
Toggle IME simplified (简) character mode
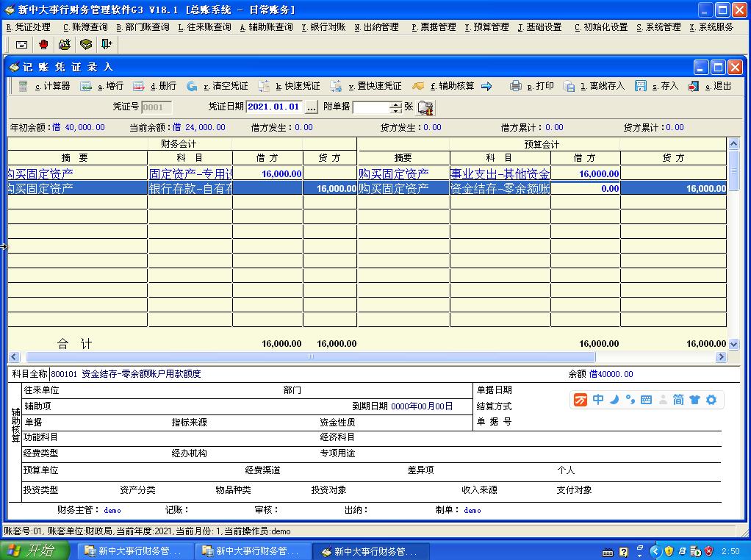[x=679, y=400]
